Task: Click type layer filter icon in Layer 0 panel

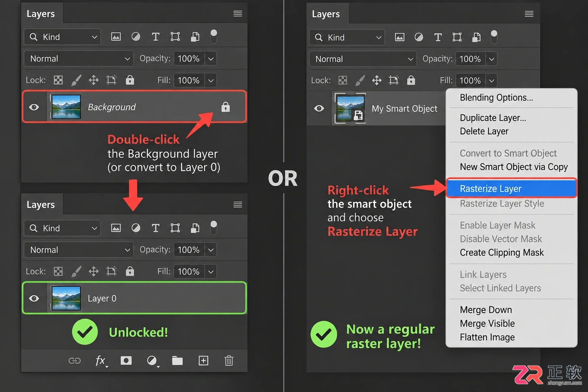Action: (156, 228)
